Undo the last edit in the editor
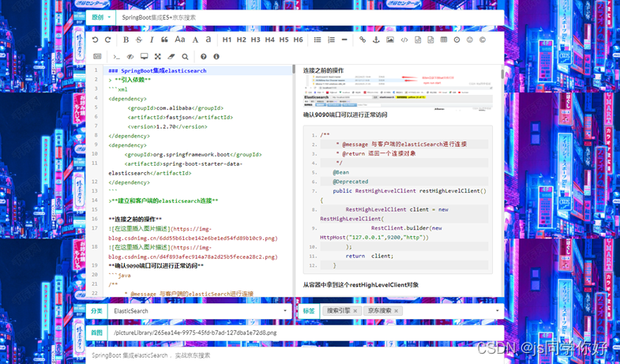This screenshot has width=620, height=364. (x=95, y=39)
